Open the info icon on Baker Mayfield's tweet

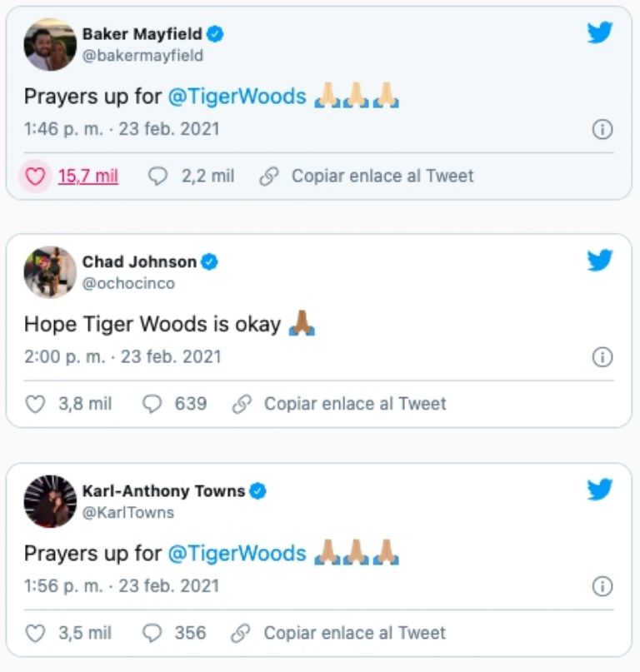pyautogui.click(x=602, y=129)
